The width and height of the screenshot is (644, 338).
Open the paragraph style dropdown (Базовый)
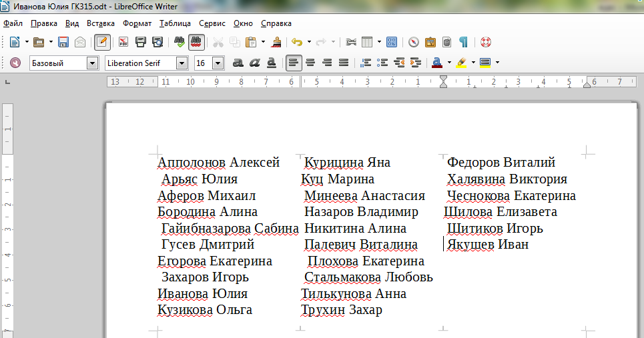pos(92,63)
